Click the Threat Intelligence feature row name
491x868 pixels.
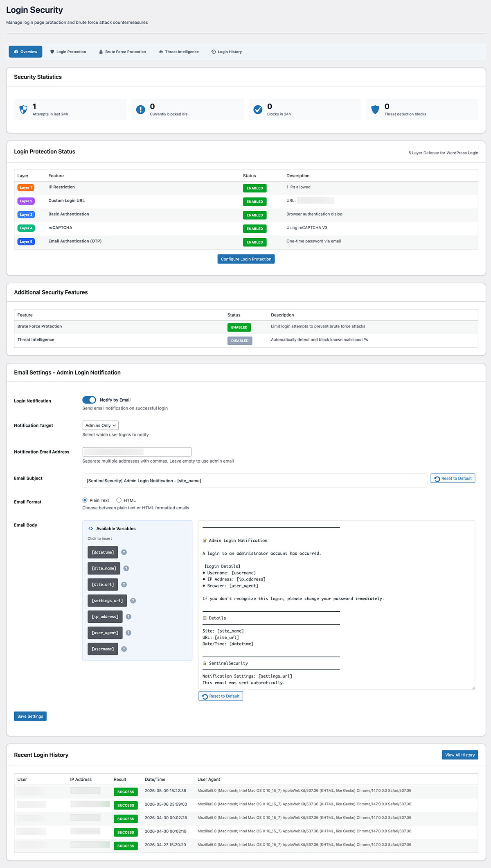[36, 339]
